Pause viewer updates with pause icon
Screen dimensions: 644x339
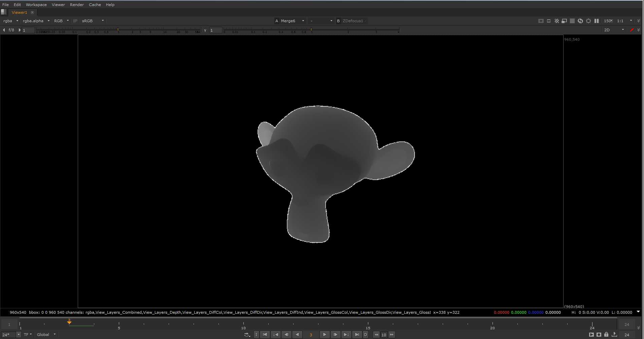coord(597,21)
